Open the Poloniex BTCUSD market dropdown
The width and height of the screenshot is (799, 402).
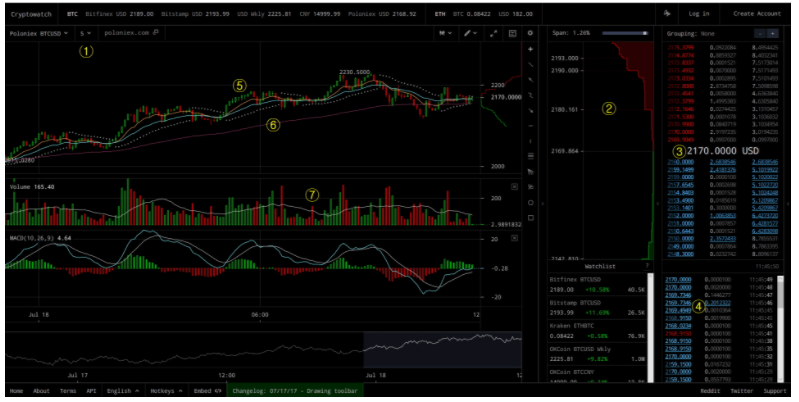point(39,33)
